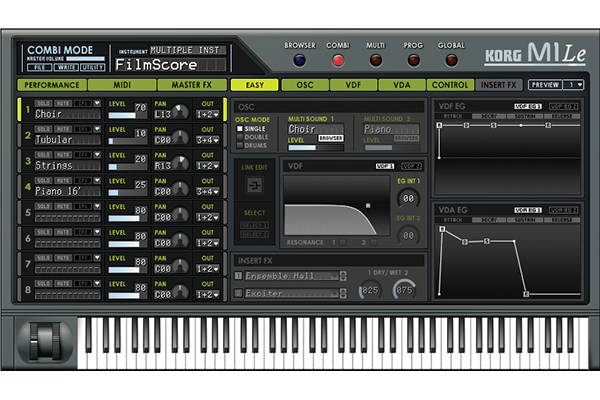
Task: Select DOUBLE oscillator mode
Action: (240, 136)
